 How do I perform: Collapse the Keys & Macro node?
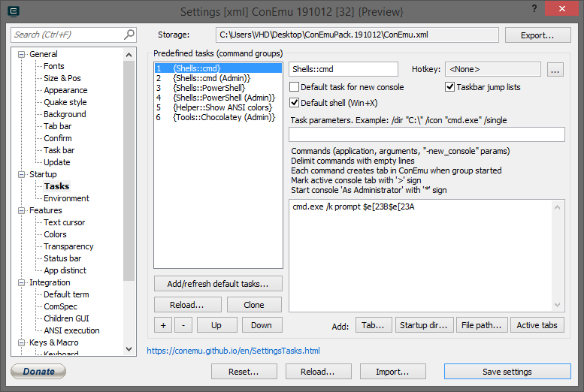(21, 343)
